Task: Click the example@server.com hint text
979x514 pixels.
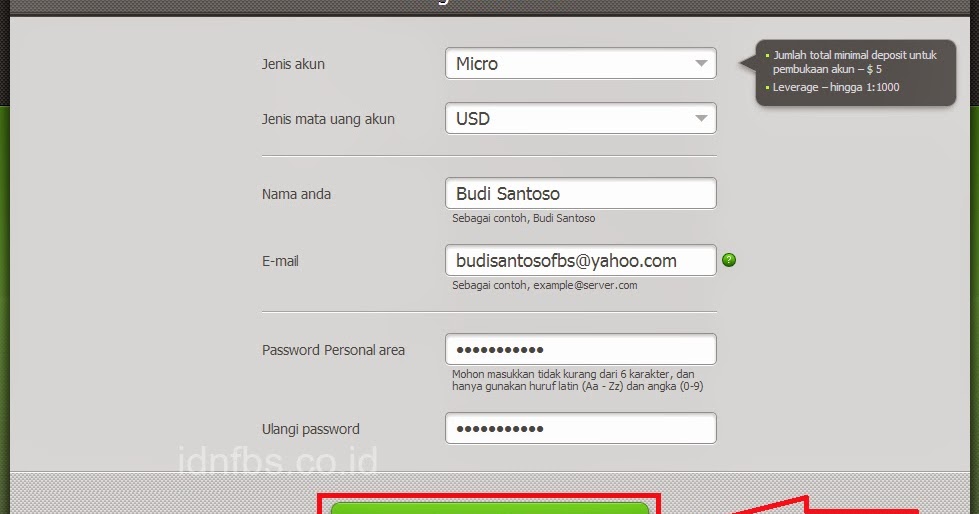Action: (544, 285)
